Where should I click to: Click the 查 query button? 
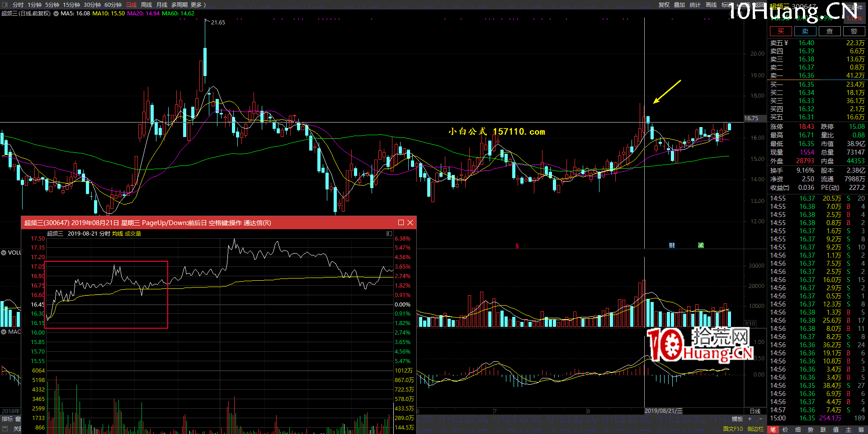coord(830,31)
